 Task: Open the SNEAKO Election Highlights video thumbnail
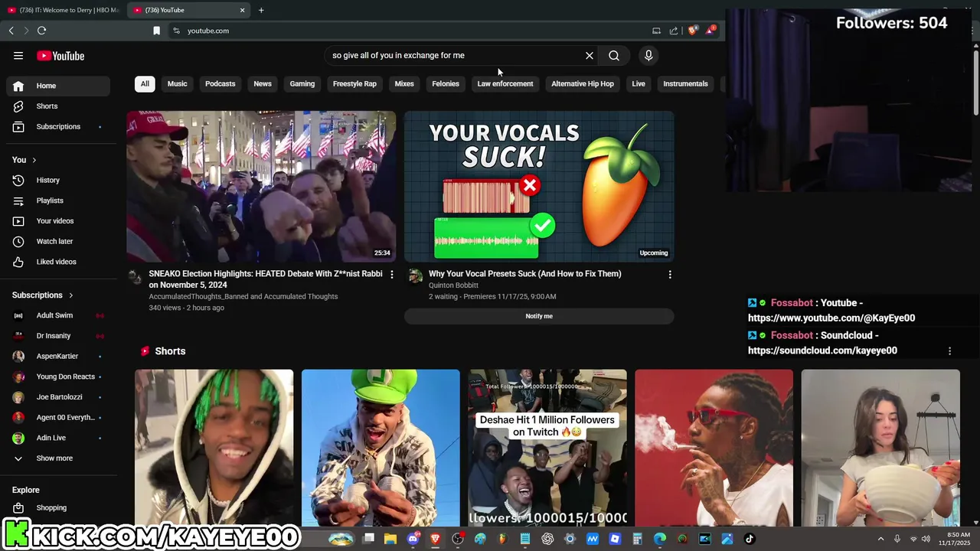[261, 186]
